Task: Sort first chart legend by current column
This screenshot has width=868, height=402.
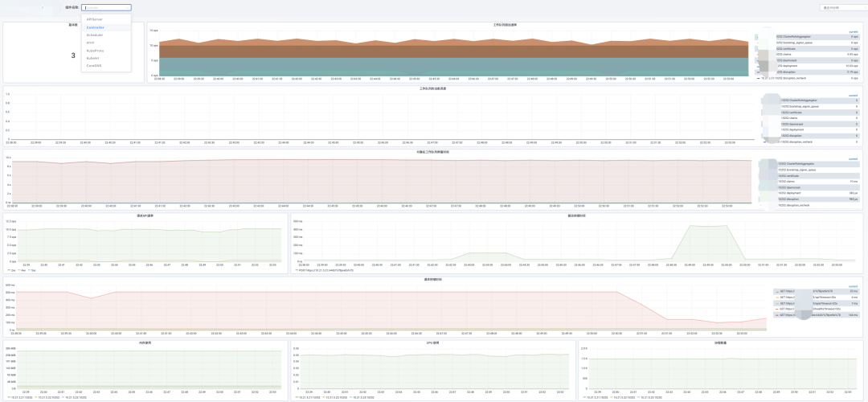Action: point(853,31)
